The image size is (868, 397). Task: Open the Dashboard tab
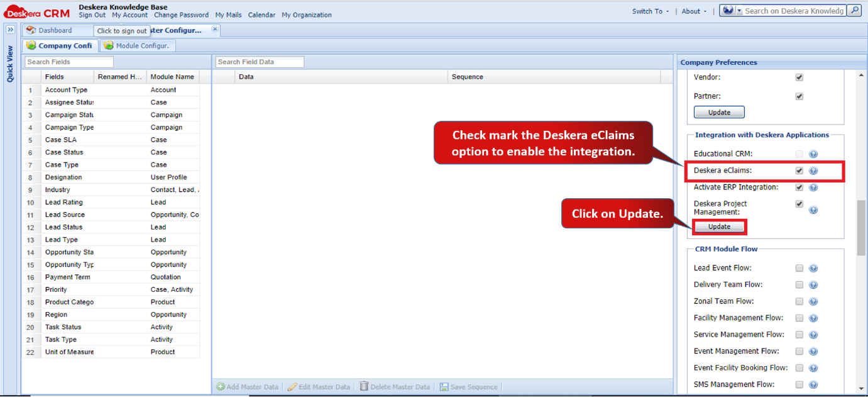point(55,30)
